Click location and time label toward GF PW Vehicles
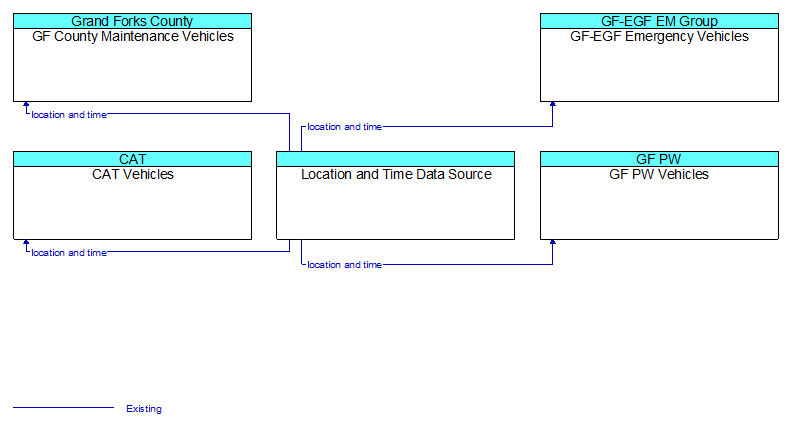Screen dimensions: 789x427 click(x=345, y=265)
